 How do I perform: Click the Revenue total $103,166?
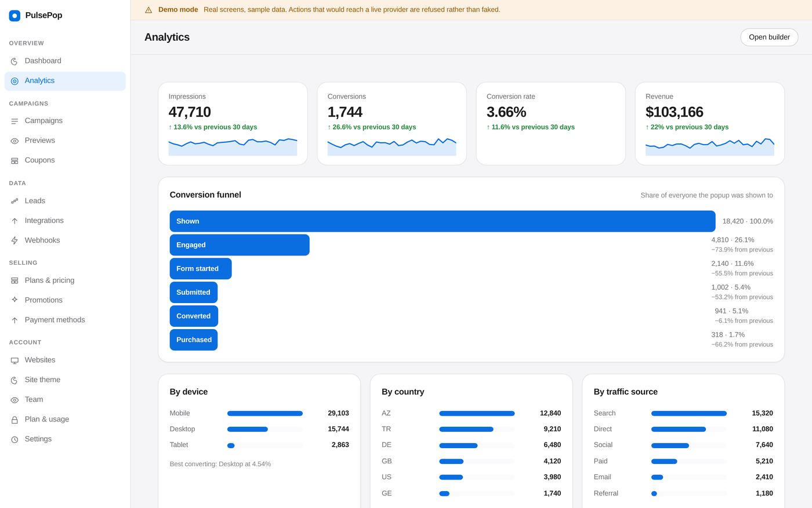point(675,112)
